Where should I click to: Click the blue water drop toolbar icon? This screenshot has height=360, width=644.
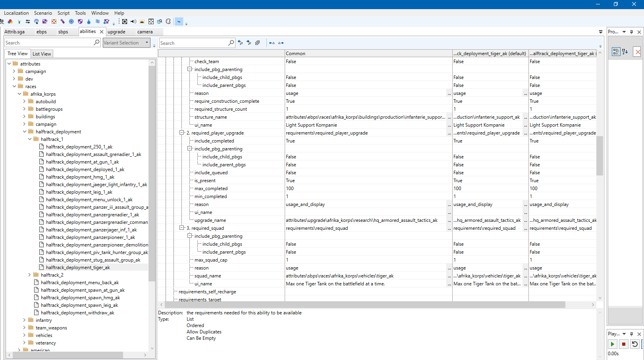point(89,21)
